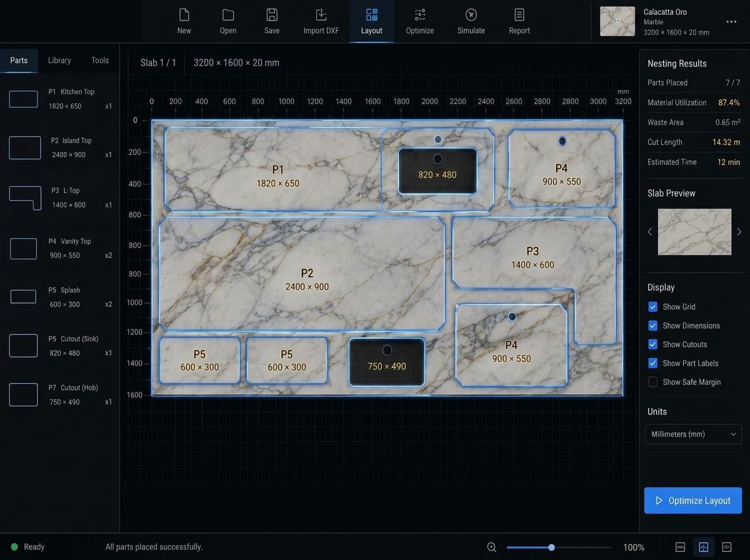The height and width of the screenshot is (560, 750).
Task: Select the P7 Cutout (Hob) shape icon
Action: coord(24,395)
